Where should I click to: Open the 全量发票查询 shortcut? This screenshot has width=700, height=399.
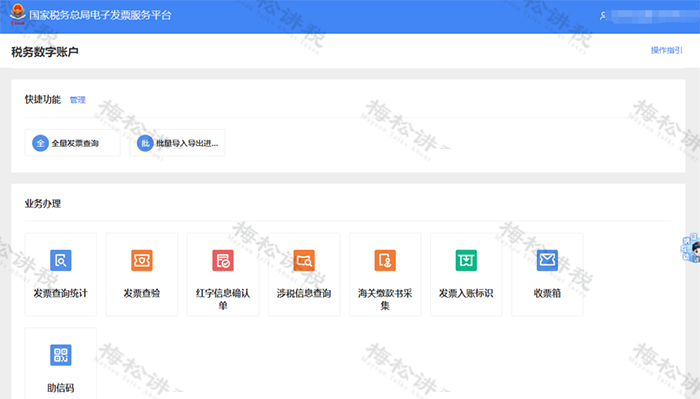coord(73,143)
